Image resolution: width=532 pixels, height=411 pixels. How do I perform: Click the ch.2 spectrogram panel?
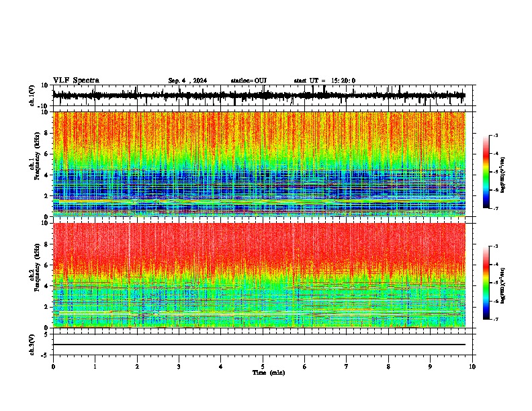point(259,275)
